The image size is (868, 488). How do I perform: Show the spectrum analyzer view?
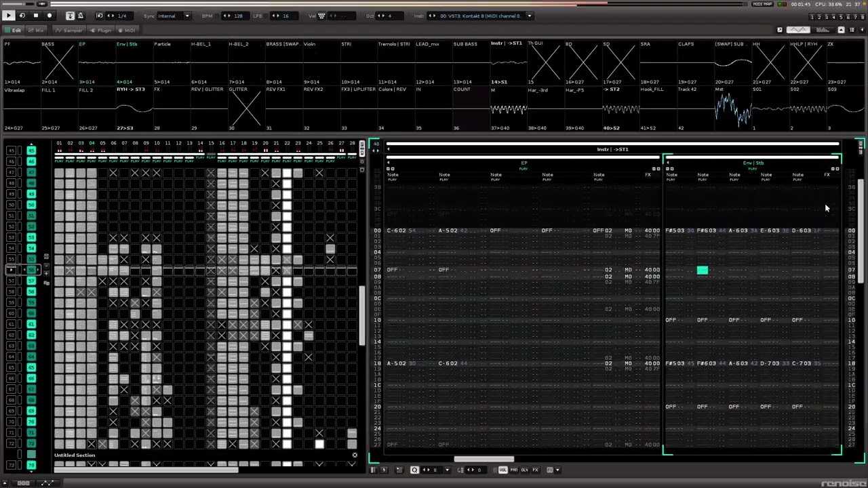click(823, 30)
